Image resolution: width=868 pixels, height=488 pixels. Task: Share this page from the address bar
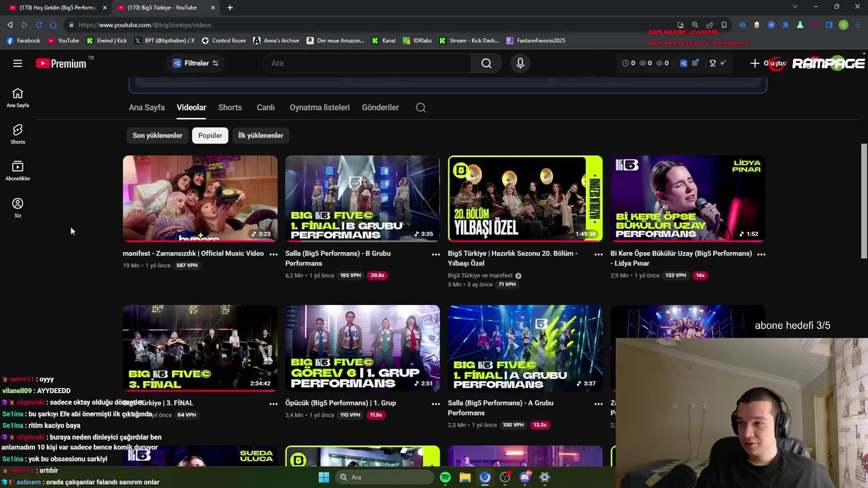click(709, 25)
